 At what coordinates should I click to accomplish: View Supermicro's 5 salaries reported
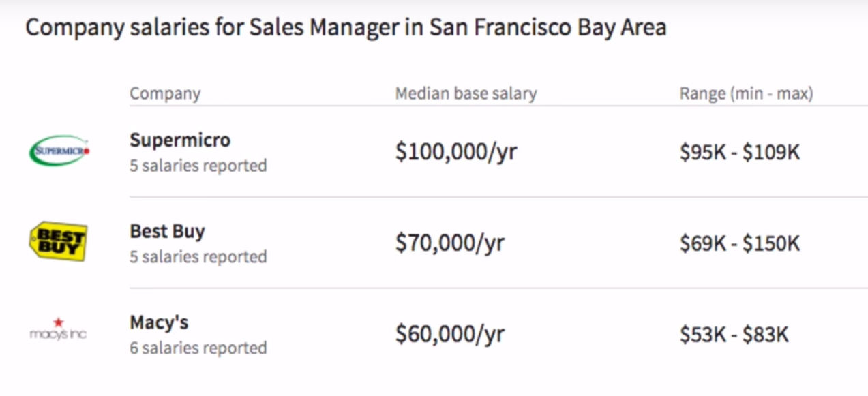coord(198,166)
